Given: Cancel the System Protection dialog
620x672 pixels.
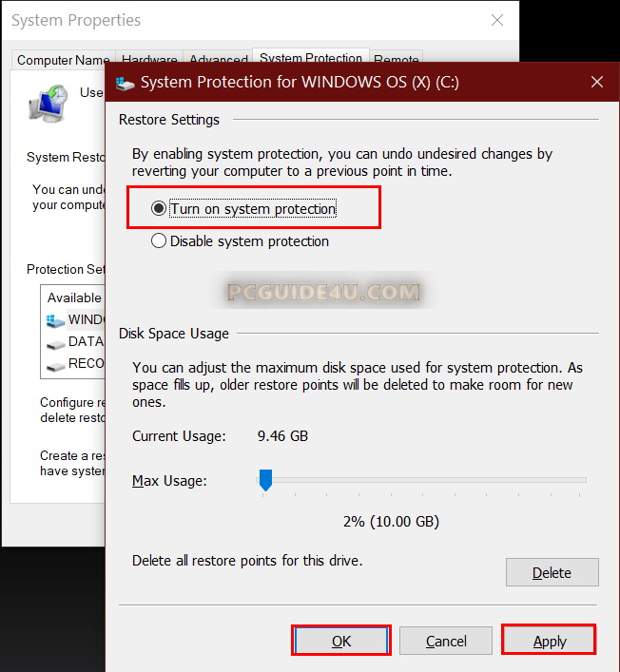Looking at the screenshot, I should coord(446,642).
